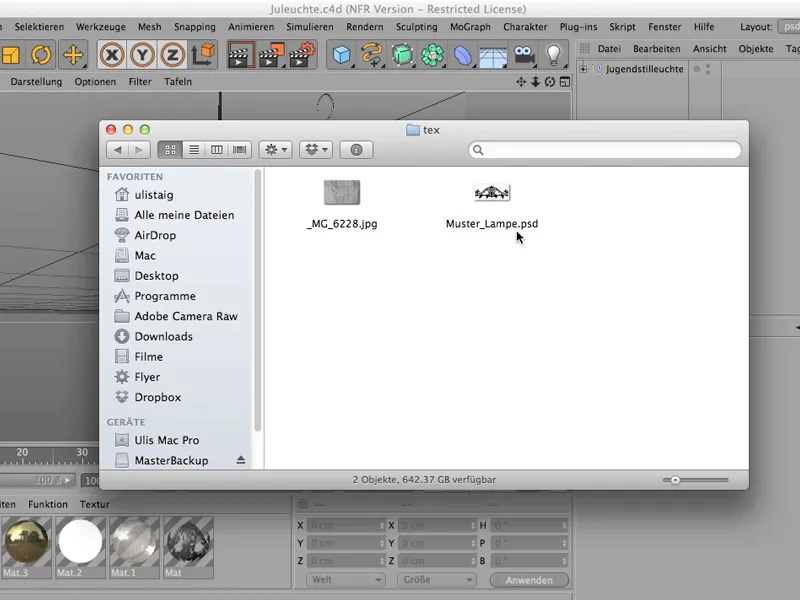Open Programme folder in sidebar
Image resolution: width=800 pixels, height=600 pixels.
tap(164, 296)
